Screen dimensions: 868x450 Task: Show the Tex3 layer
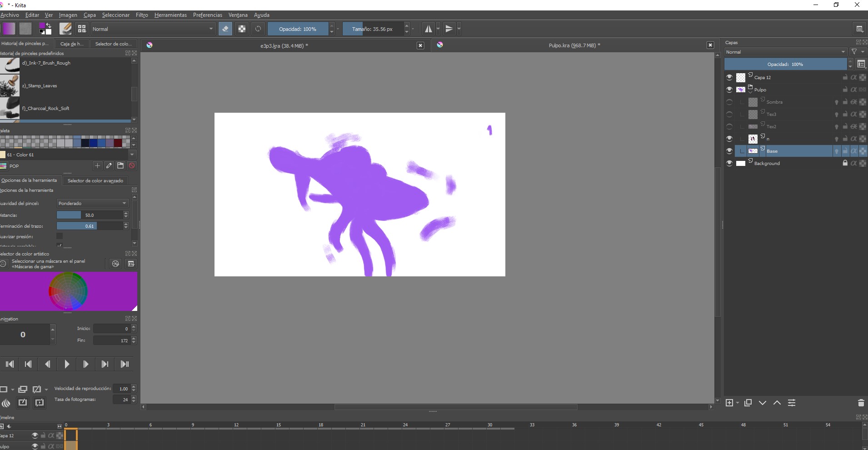coord(729,114)
